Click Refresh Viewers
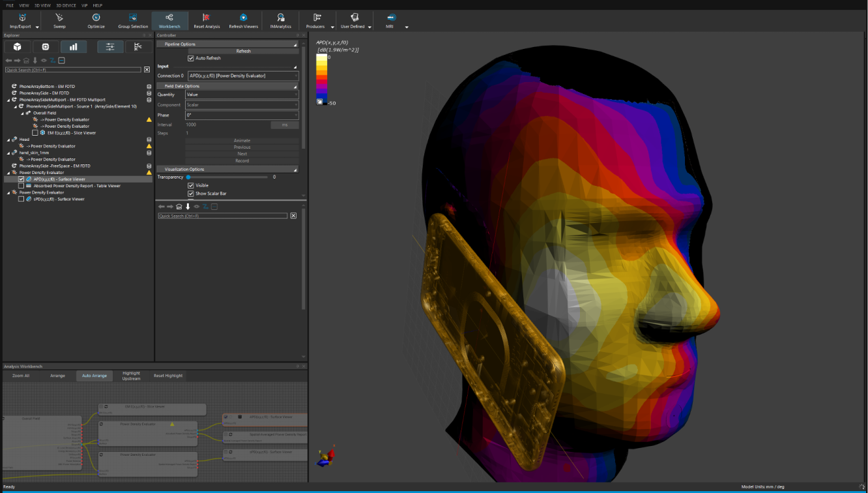The image size is (868, 493). (243, 20)
